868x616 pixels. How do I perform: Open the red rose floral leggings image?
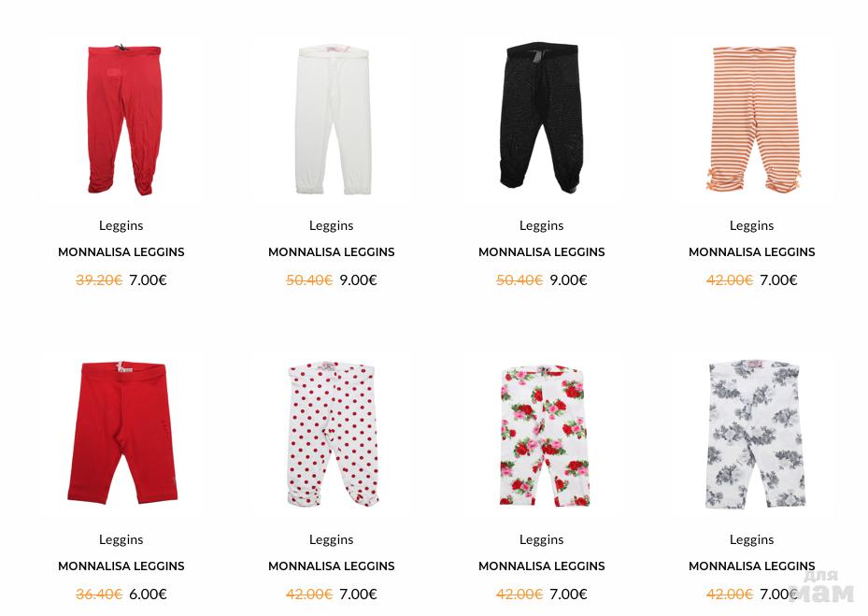[543, 434]
